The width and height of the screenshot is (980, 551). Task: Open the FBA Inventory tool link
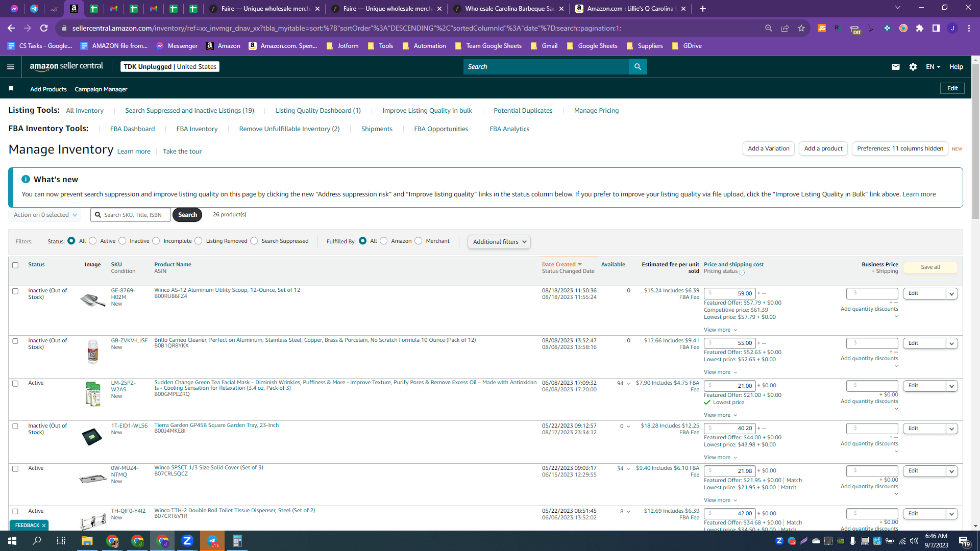(x=197, y=129)
